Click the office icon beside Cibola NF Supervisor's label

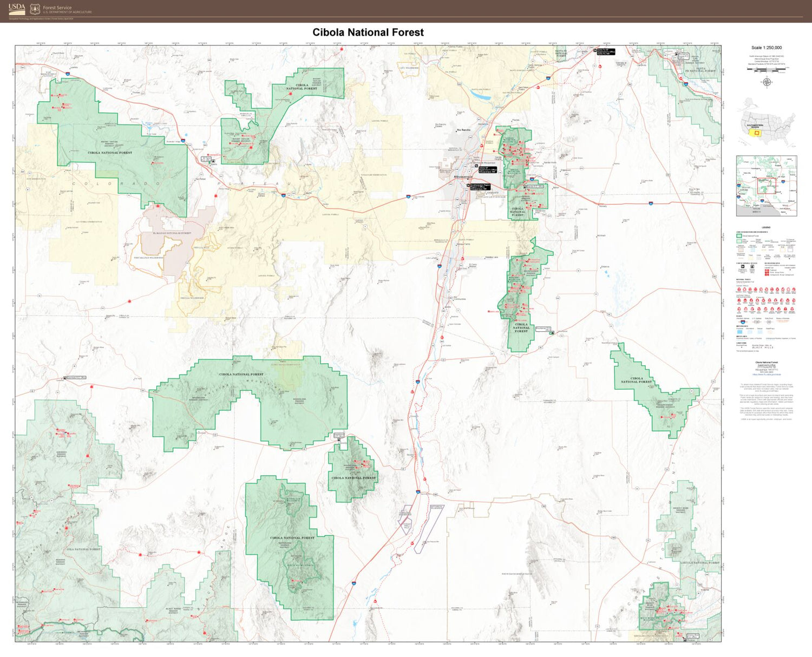point(476,166)
